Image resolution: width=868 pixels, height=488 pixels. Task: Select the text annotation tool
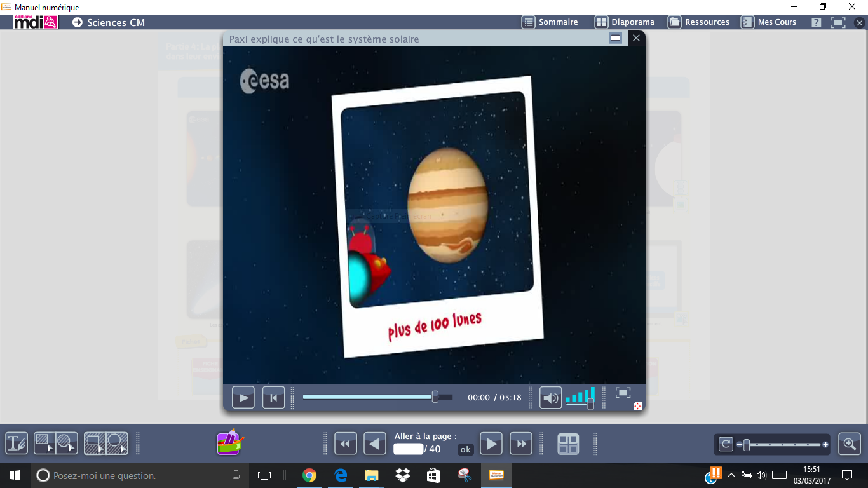pos(17,443)
